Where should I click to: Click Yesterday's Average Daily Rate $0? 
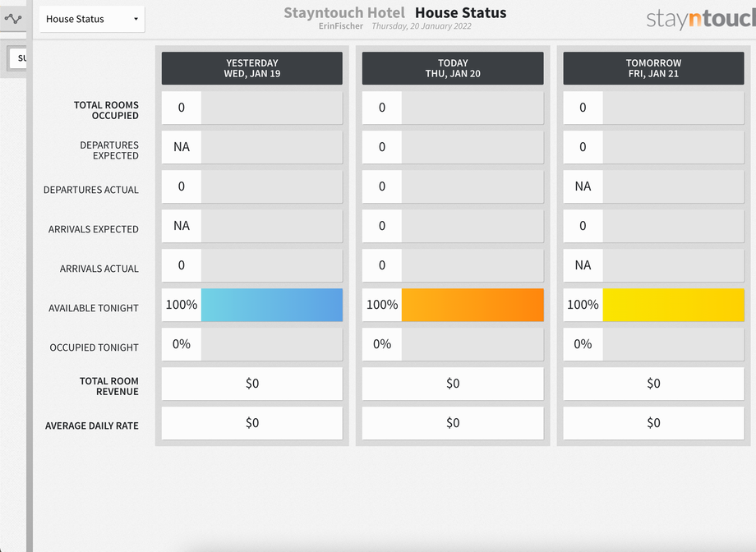coord(252,423)
